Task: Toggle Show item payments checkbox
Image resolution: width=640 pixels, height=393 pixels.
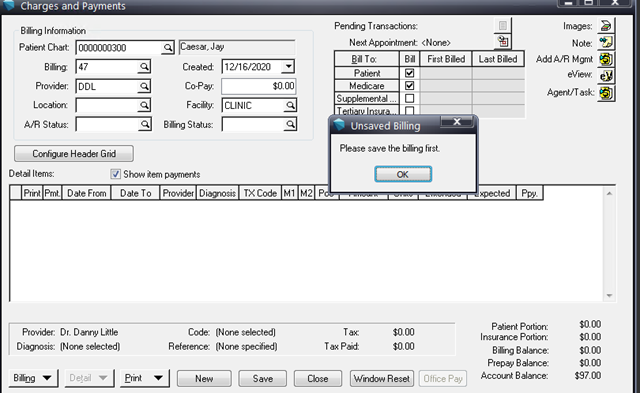Action: click(116, 174)
